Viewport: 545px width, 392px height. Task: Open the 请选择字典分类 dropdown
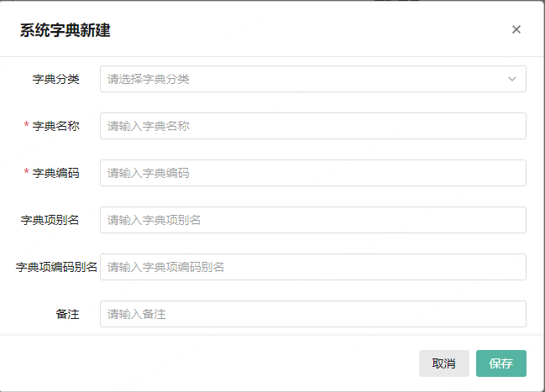pyautogui.click(x=302, y=79)
